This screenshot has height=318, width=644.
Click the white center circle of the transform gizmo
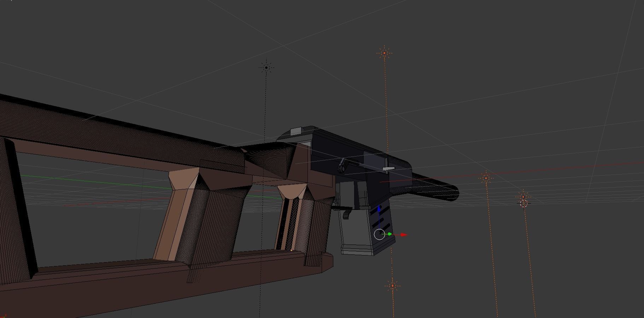(379, 234)
